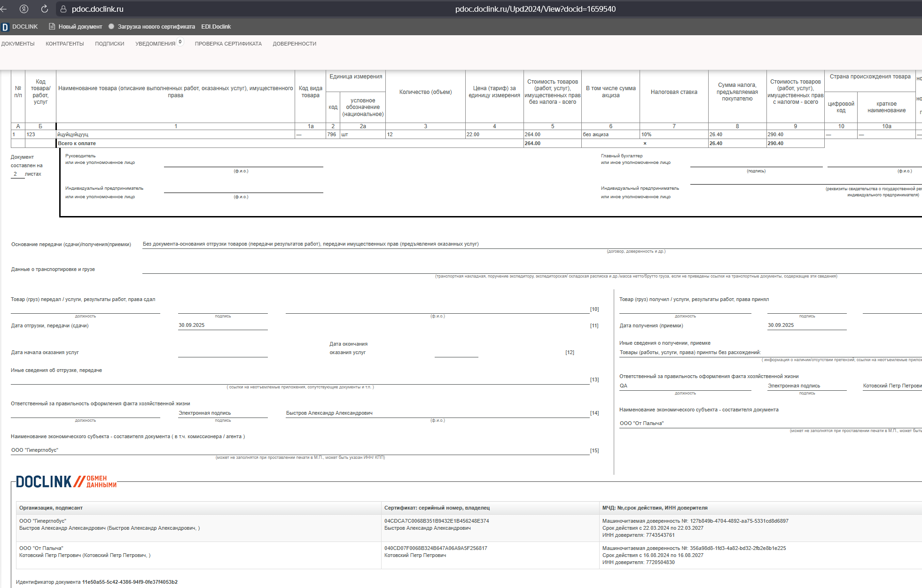
Task: Select product code 123 cell
Action: coord(40,134)
